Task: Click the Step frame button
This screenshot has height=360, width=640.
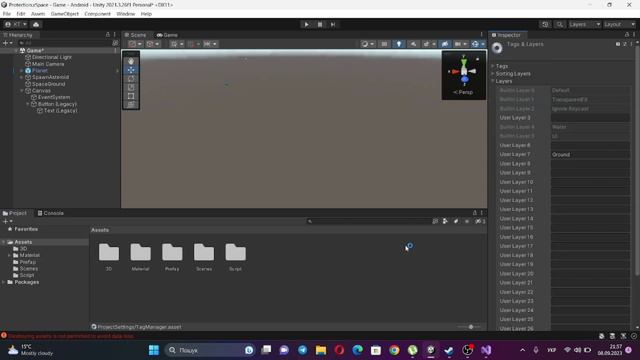Action: [x=333, y=24]
